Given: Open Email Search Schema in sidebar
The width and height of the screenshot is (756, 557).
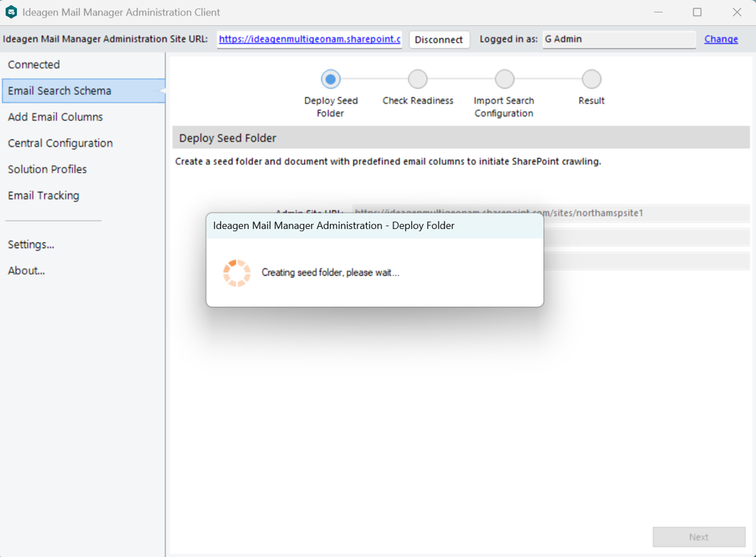Looking at the screenshot, I should 83,91.
